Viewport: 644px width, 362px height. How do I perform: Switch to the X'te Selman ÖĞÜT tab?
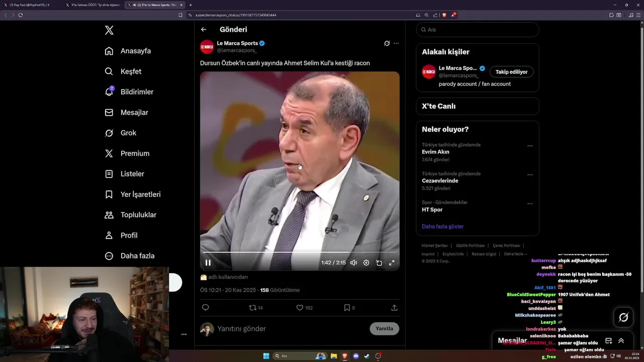[x=93, y=5]
